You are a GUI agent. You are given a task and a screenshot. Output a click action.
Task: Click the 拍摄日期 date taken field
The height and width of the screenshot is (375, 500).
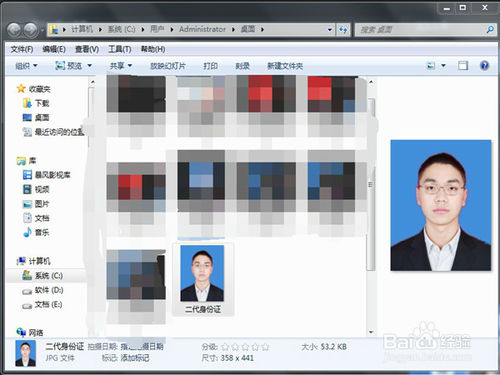click(x=142, y=347)
